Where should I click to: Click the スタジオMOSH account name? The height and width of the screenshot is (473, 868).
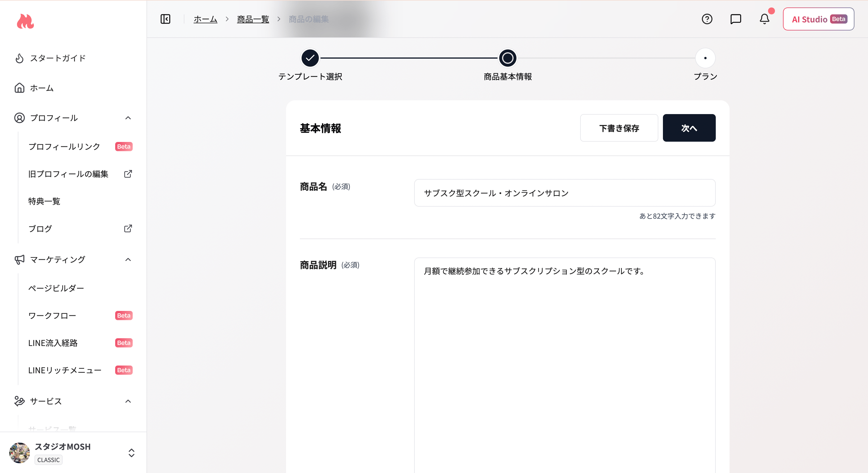click(63, 447)
